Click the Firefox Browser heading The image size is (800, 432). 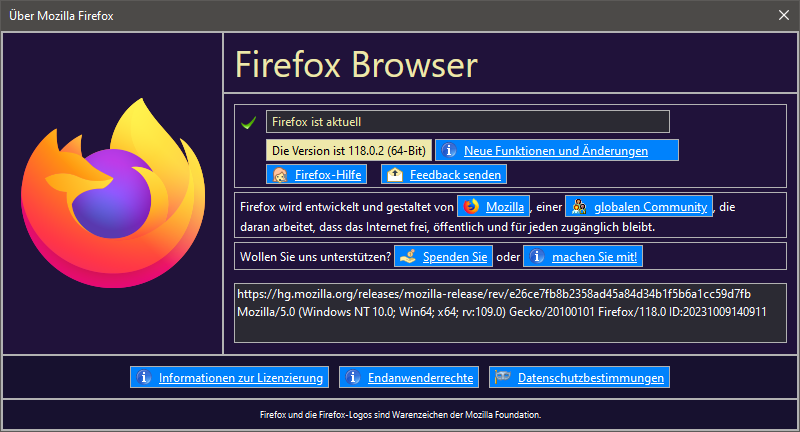coord(356,65)
